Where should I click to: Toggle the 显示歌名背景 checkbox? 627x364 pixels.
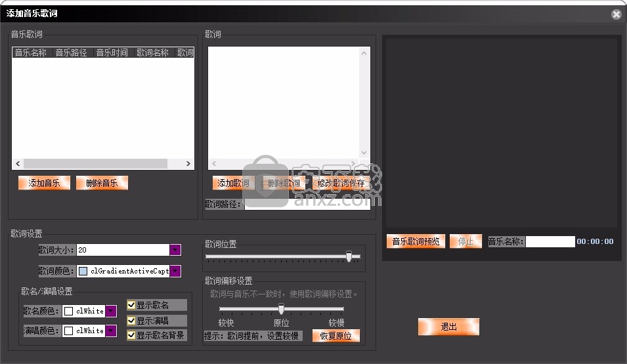(131, 335)
